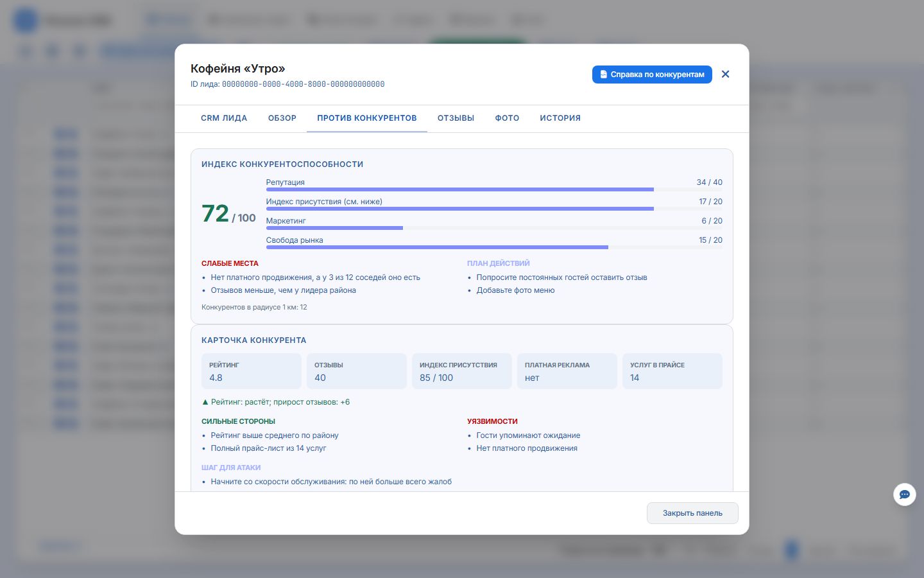Click Индекс присутствия 85 / 100 card
924x578 pixels.
[462, 371]
